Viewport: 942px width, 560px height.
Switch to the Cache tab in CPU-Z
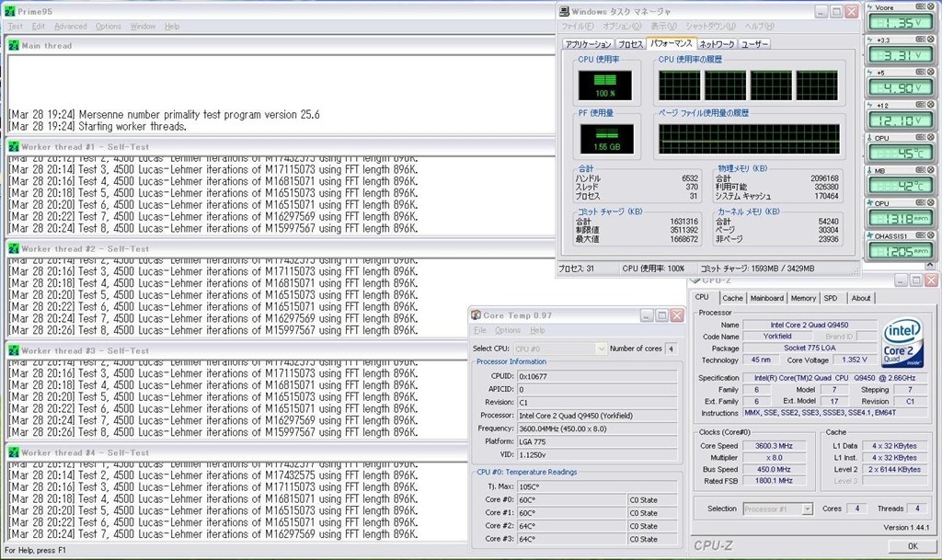pos(732,298)
